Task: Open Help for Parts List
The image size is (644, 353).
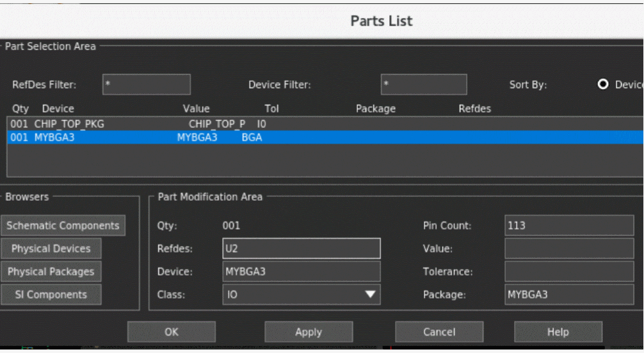Action: coord(558,332)
